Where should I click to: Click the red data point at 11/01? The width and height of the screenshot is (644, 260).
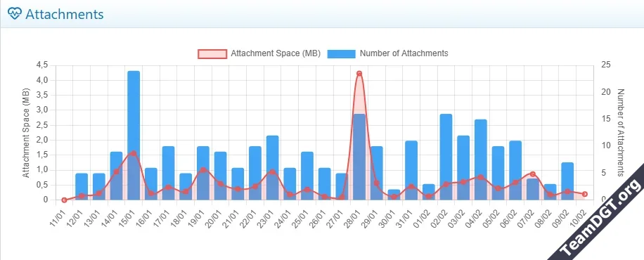[64, 200]
